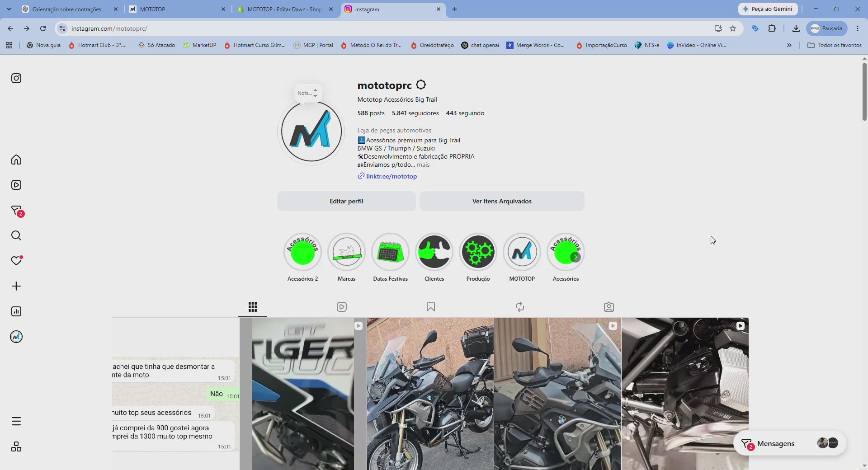Open the Tiger 900 reel post thumbnail
Image resolution: width=868 pixels, height=470 pixels.
click(303, 394)
